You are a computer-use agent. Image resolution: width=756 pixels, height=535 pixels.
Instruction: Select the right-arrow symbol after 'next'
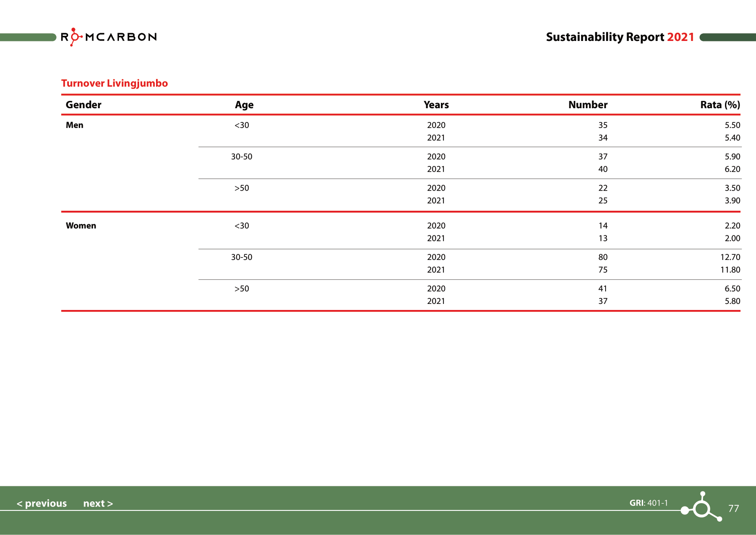tap(110, 503)
